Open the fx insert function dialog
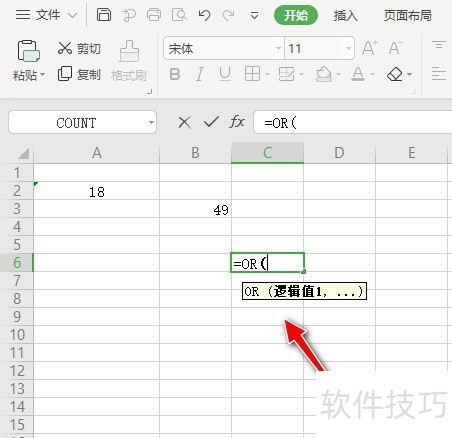The height and width of the screenshot is (438, 452). tap(237, 122)
